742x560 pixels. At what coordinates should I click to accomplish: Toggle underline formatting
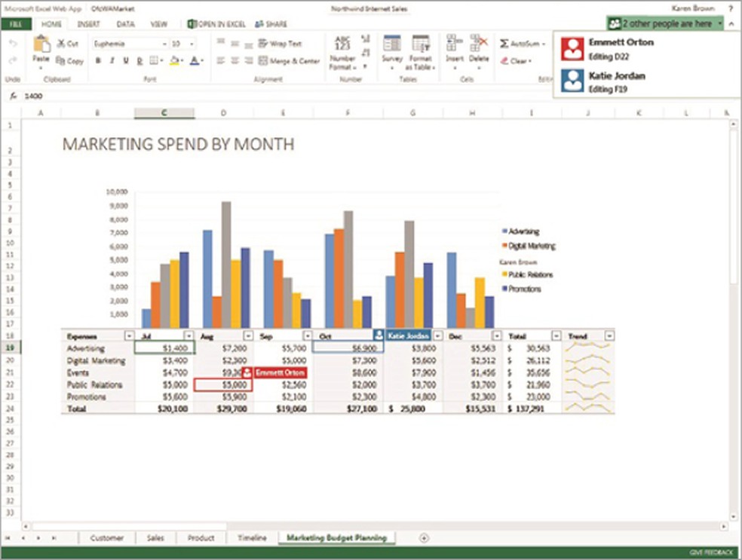124,60
